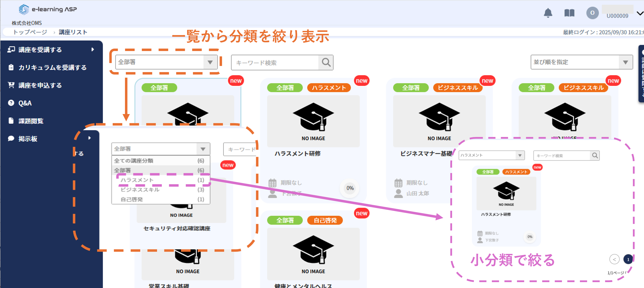Click the keyword search magnifier icon

[x=326, y=62]
